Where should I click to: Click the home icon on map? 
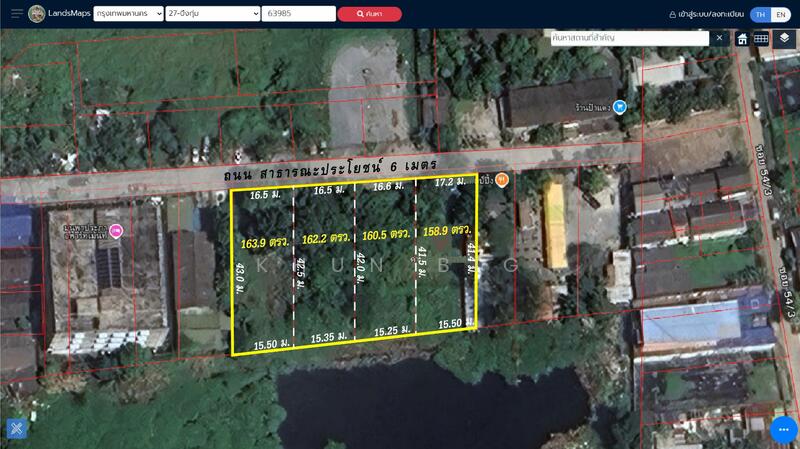(743, 38)
